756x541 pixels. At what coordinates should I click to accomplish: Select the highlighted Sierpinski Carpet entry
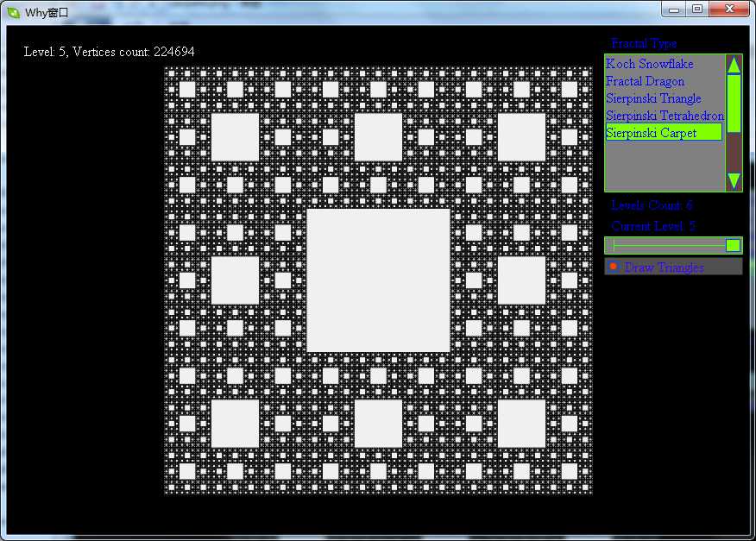(x=664, y=133)
